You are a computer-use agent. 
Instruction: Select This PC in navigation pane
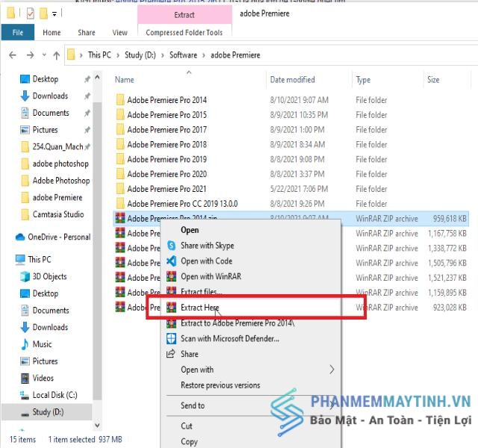click(x=40, y=259)
